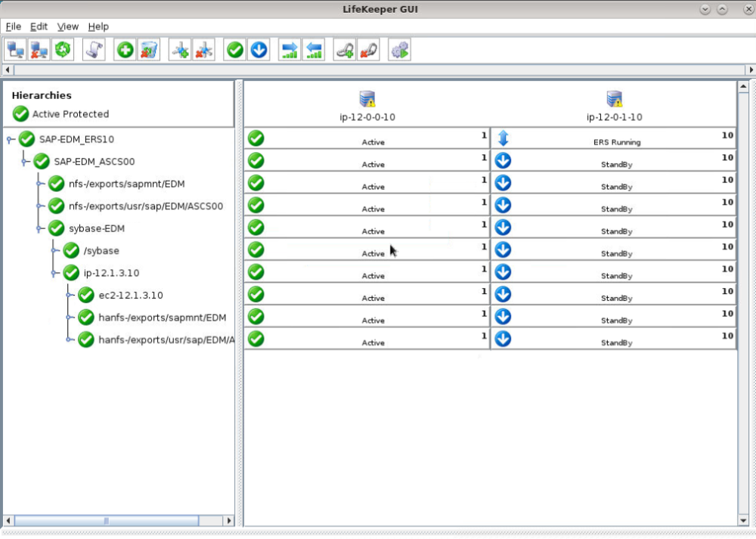Open the View Logs scroll icon
This screenshot has width=756, height=539.
pos(94,50)
